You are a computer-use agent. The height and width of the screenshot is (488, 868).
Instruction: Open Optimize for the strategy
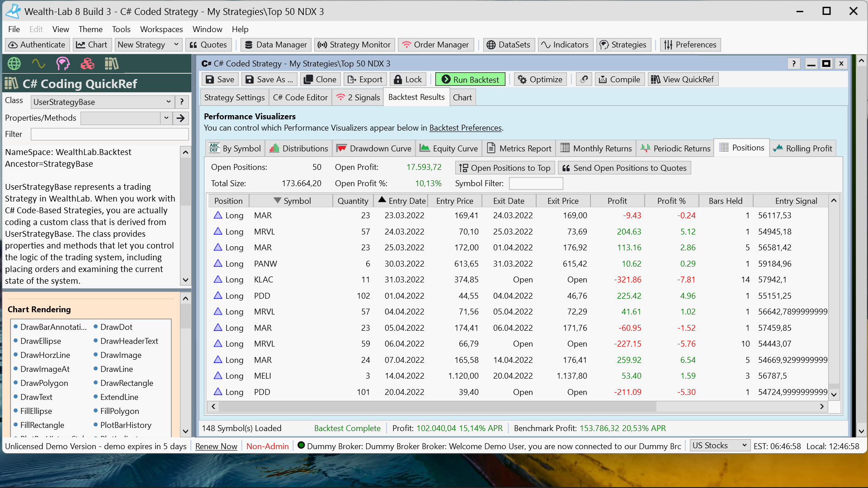point(540,80)
